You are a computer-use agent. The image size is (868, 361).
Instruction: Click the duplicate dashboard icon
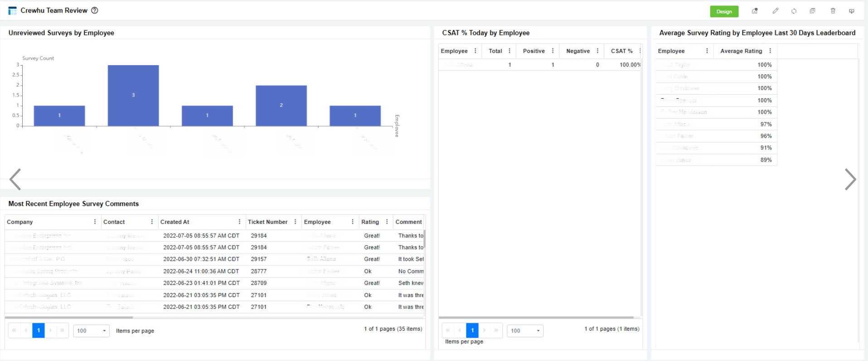click(x=812, y=11)
